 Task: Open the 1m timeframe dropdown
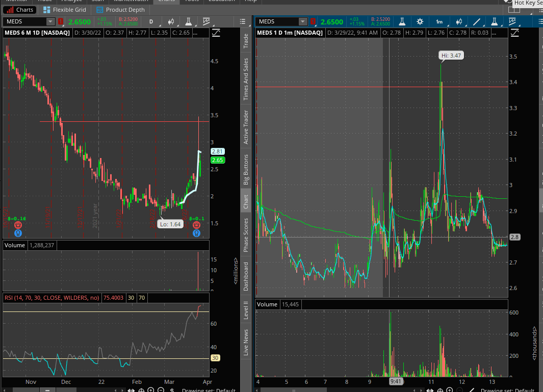pyautogui.click(x=439, y=21)
